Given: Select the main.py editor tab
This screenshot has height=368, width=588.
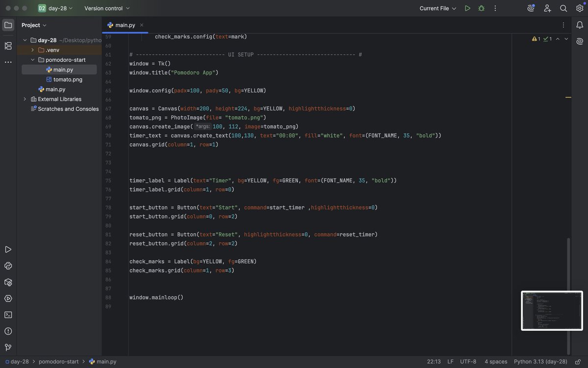Looking at the screenshot, I should [x=125, y=25].
